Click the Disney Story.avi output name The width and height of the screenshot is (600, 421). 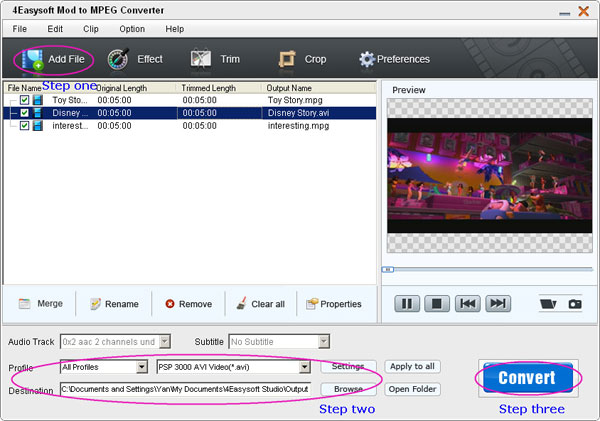tap(298, 113)
